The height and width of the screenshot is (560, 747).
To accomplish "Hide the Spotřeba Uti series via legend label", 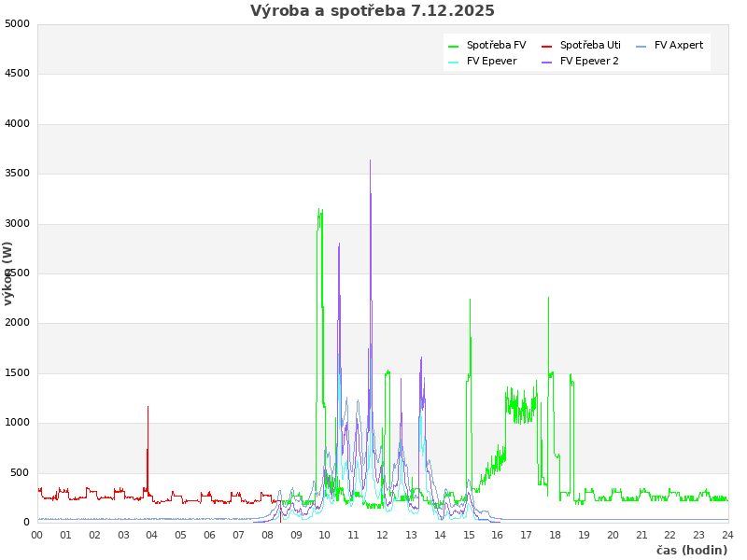I will click(590, 45).
